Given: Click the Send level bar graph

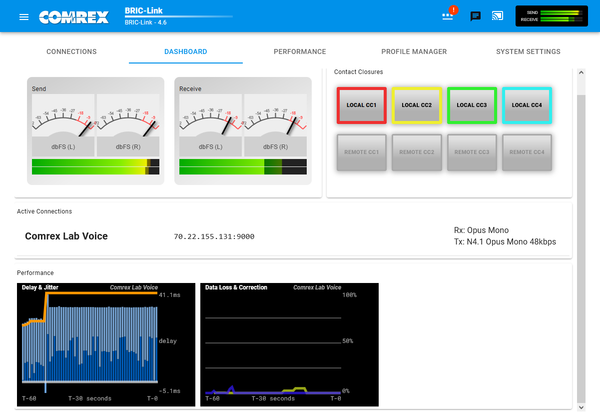Looking at the screenshot, I should point(96,167).
